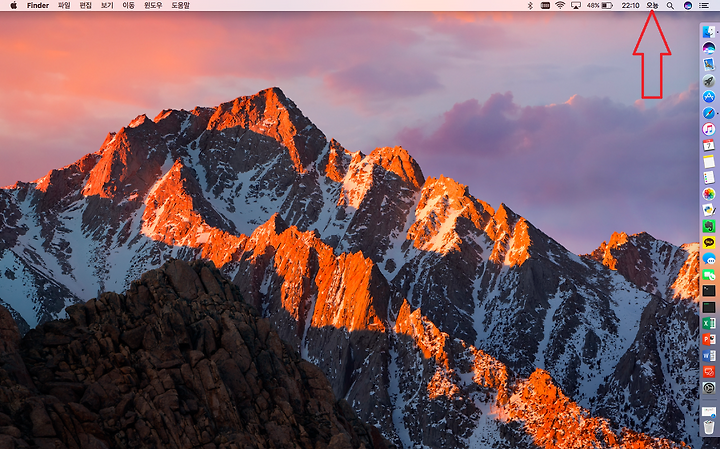
Task: Open the 파일 menu
Action: (x=64, y=6)
